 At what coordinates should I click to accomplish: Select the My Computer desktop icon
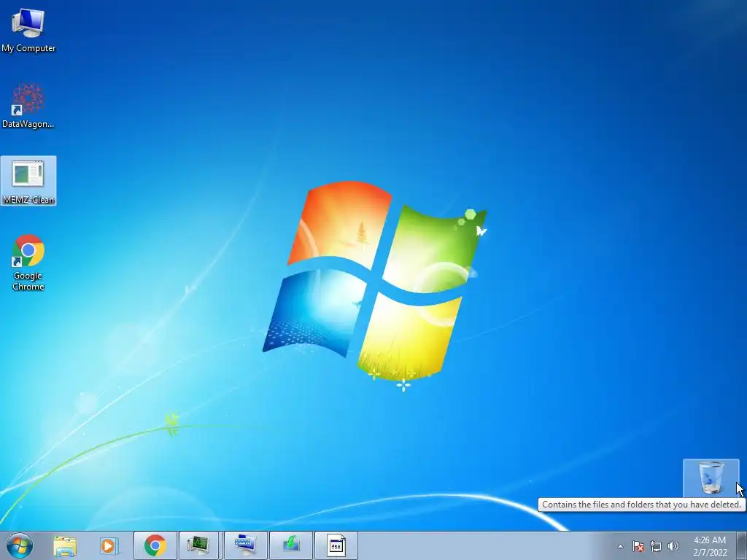[28, 29]
